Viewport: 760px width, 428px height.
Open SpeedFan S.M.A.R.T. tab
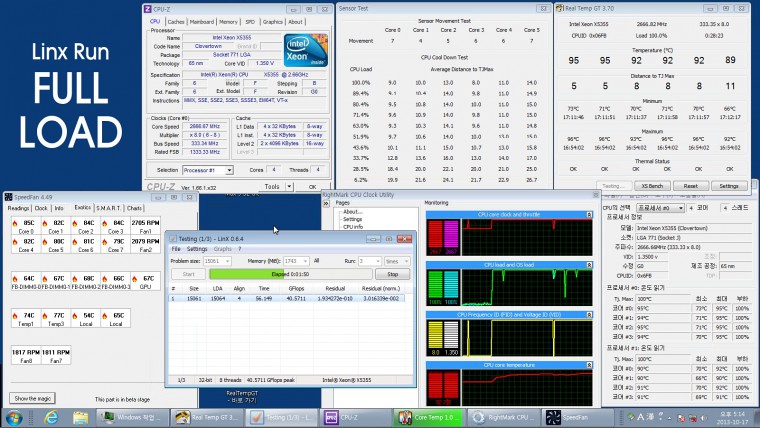tap(109, 208)
